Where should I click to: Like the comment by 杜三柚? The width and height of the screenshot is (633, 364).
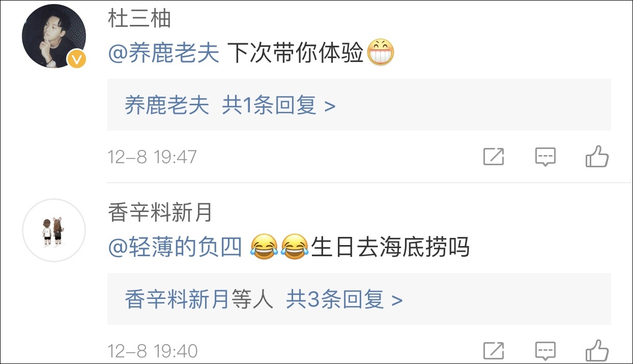pyautogui.click(x=597, y=157)
